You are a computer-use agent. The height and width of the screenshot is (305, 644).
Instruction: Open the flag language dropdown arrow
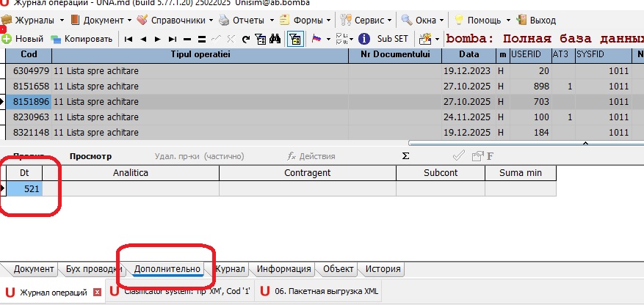click(328, 40)
